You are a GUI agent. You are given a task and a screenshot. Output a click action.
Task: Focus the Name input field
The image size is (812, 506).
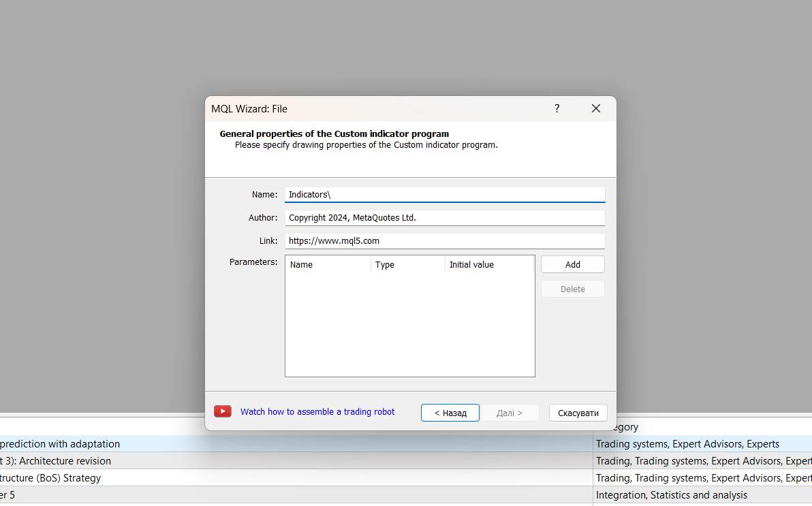[x=445, y=194]
